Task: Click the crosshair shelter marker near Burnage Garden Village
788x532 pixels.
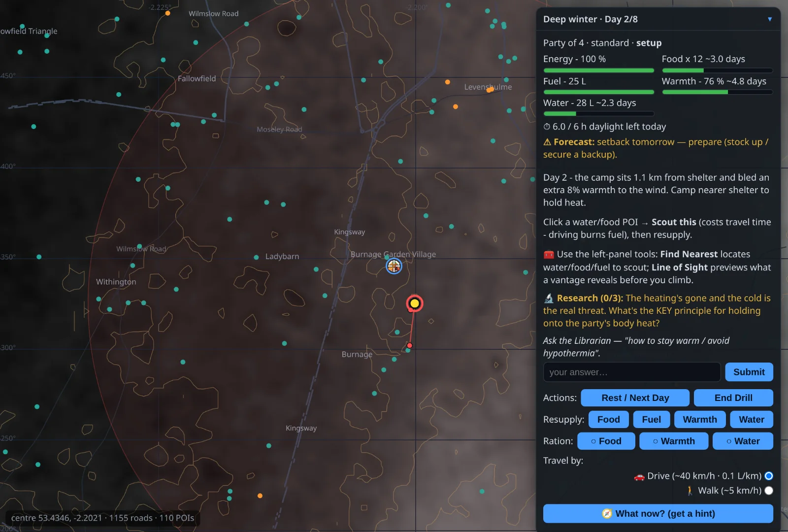Action: (394, 266)
